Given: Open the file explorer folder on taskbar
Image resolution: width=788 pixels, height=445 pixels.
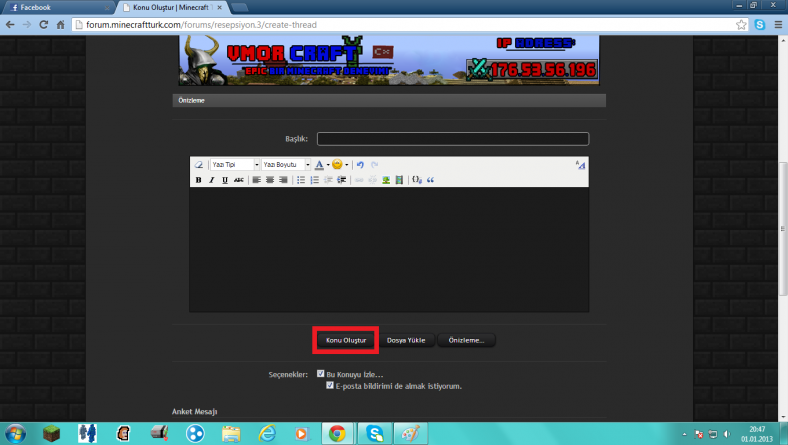Looking at the screenshot, I should [231, 433].
